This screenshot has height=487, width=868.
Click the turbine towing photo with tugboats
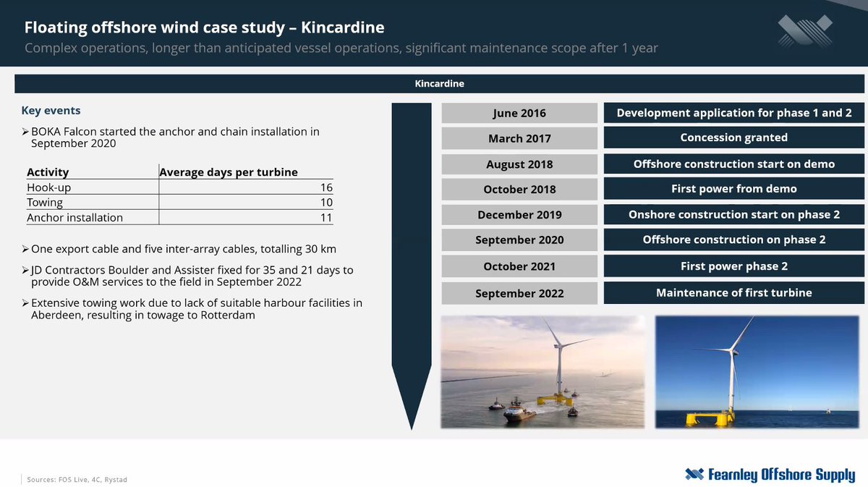pos(542,372)
